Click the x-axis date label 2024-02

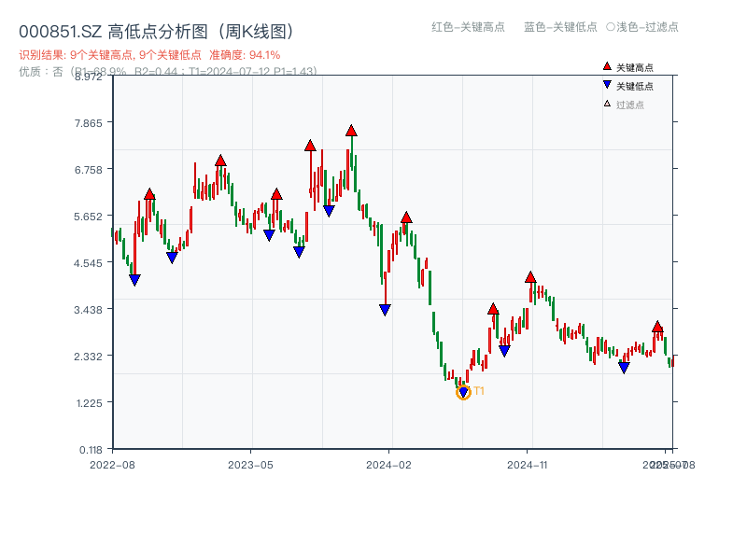tap(388, 464)
